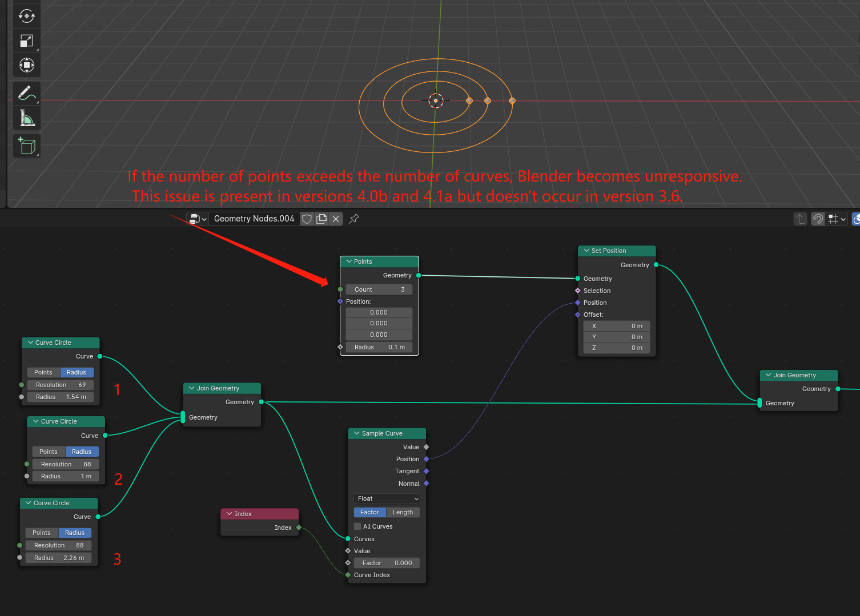The height and width of the screenshot is (616, 860).
Task: Toggle node snapping magnet icon
Action: coord(818,219)
